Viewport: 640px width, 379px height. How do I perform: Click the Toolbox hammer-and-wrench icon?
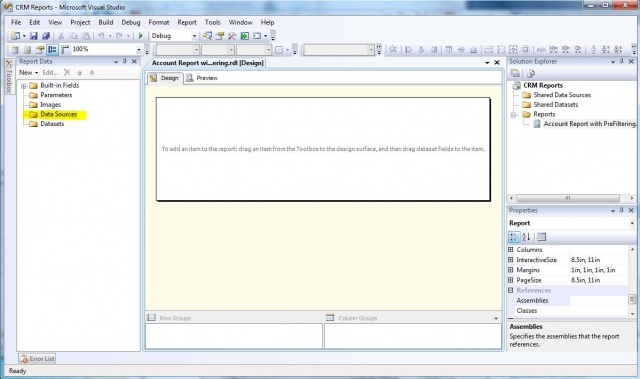pyautogui.click(x=232, y=36)
